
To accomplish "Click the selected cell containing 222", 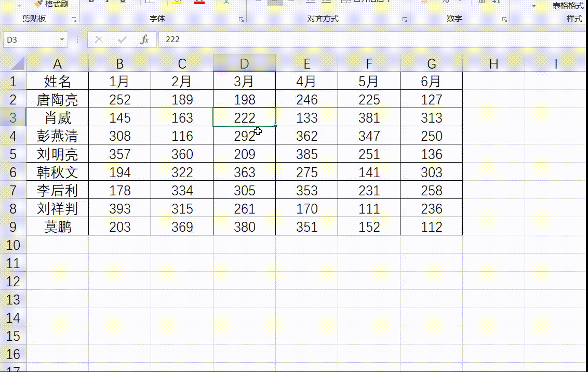I will click(x=244, y=117).
